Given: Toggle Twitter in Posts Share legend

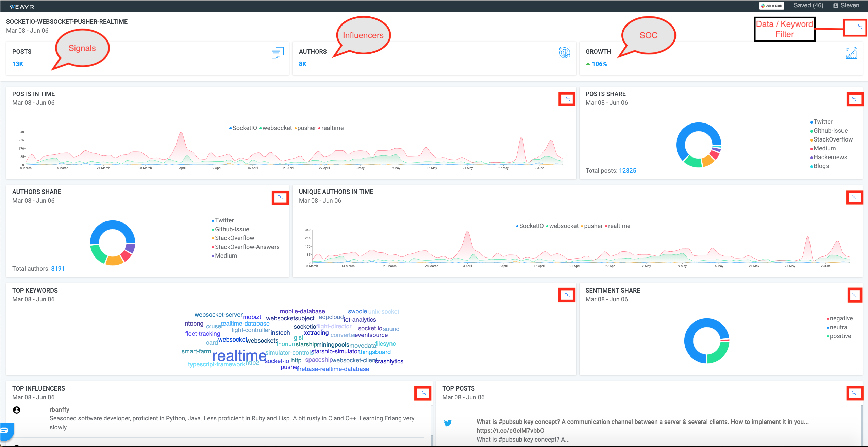Looking at the screenshot, I should (822, 122).
